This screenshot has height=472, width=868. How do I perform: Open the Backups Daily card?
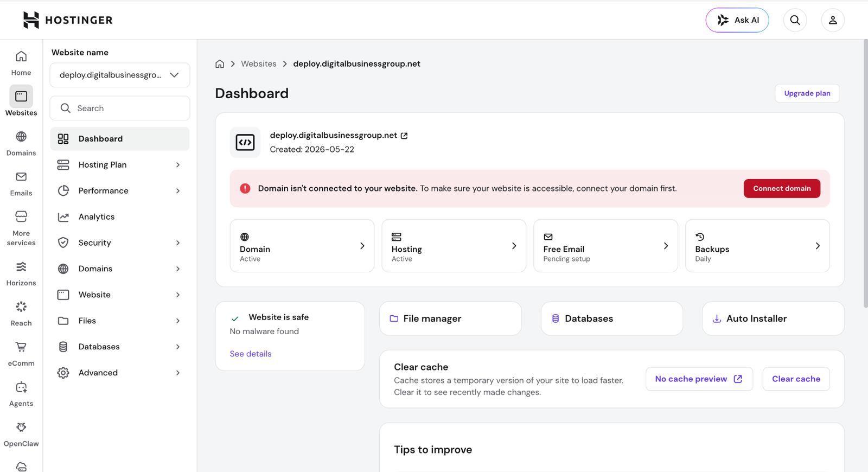point(757,246)
